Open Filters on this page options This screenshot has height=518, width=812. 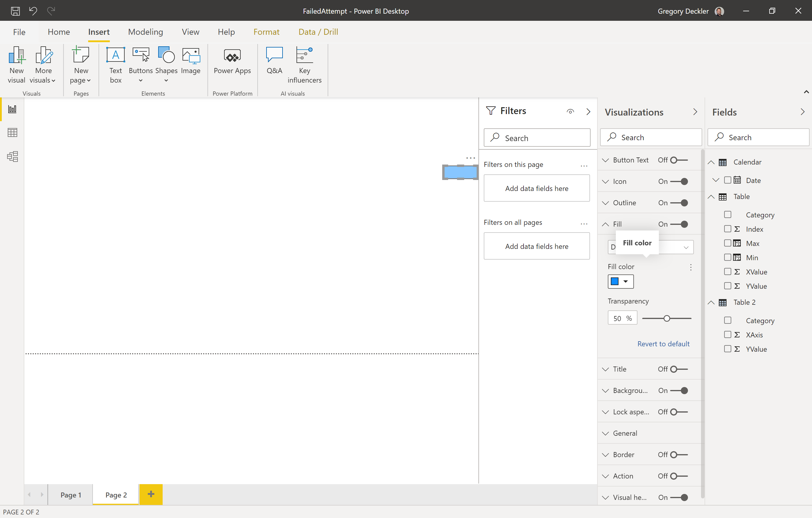click(x=584, y=165)
